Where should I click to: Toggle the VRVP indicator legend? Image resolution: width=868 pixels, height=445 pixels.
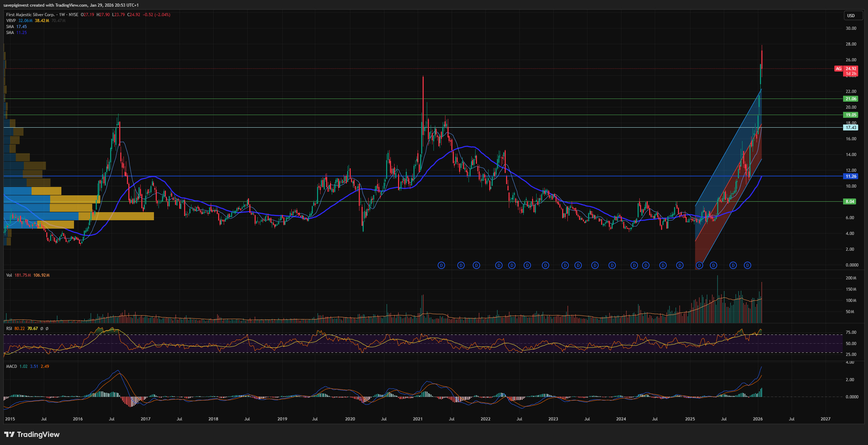tap(11, 21)
